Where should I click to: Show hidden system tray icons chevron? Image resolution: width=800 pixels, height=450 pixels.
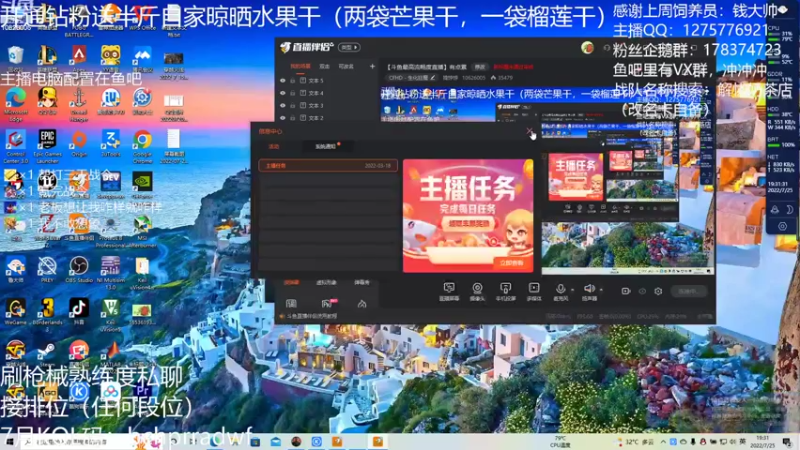click(x=663, y=442)
